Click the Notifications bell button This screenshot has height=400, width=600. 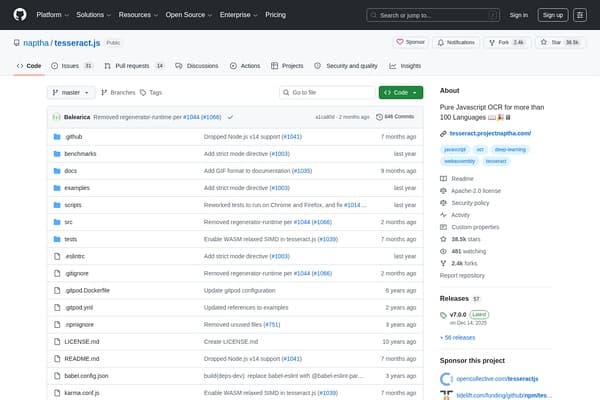tap(456, 42)
